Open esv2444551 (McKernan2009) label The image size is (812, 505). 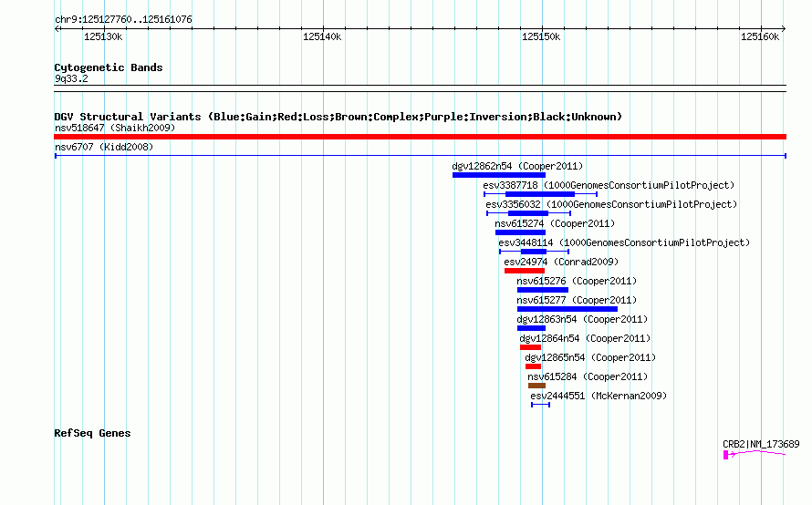point(599,396)
